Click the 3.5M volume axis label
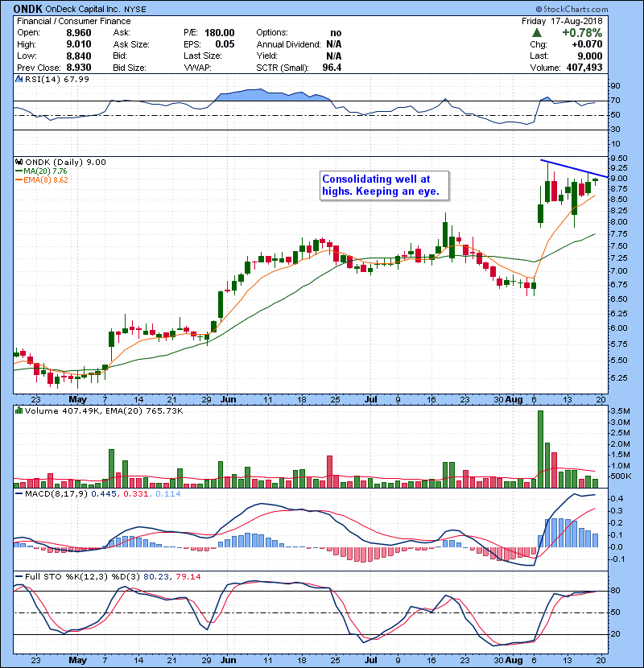 tap(620, 411)
